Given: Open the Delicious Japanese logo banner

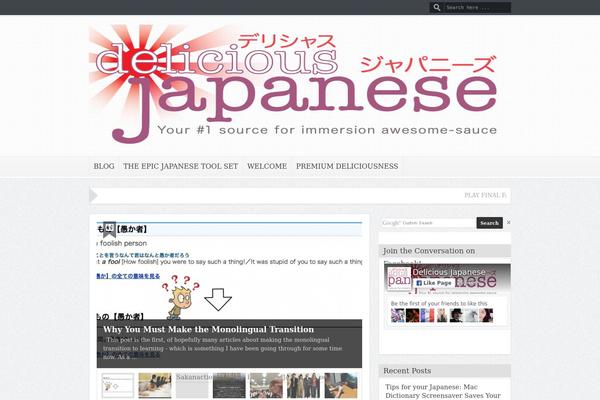Looking at the screenshot, I should pyautogui.click(x=293, y=84).
